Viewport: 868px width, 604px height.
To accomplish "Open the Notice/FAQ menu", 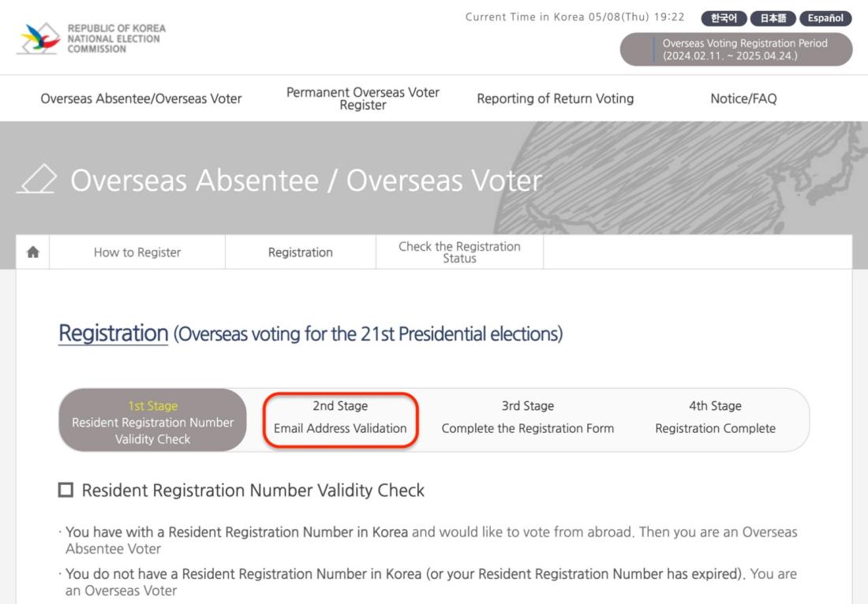I will (x=743, y=99).
